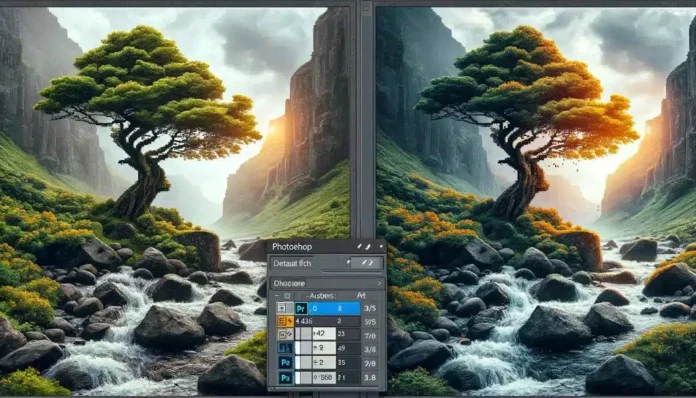Click the small square icon at title bar's right end
The width and height of the screenshot is (696, 398).
[381, 246]
